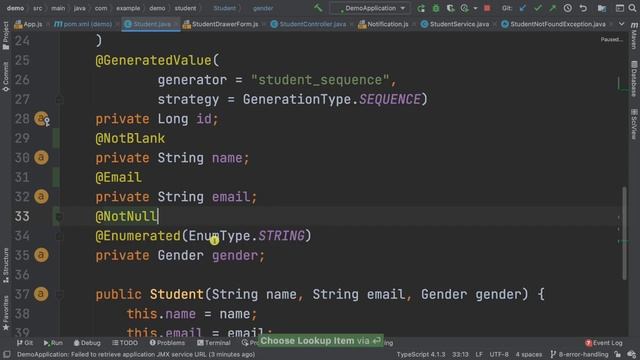Collapse the constructor fold marker on line 37
The height and width of the screenshot is (360, 640).
(x=59, y=294)
